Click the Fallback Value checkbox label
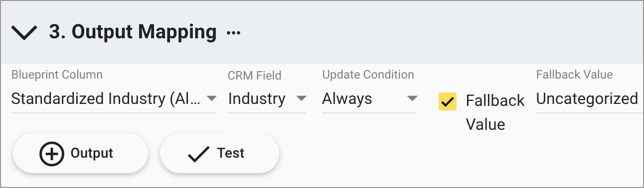 (x=495, y=112)
